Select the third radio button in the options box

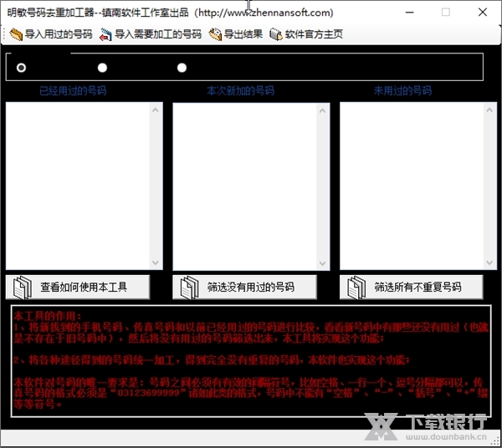click(182, 68)
